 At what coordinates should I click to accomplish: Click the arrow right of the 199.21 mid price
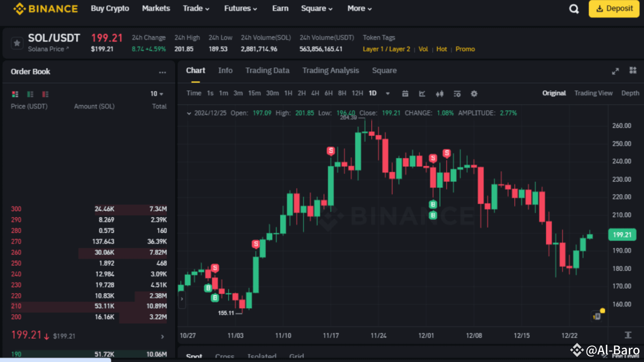[x=162, y=336]
